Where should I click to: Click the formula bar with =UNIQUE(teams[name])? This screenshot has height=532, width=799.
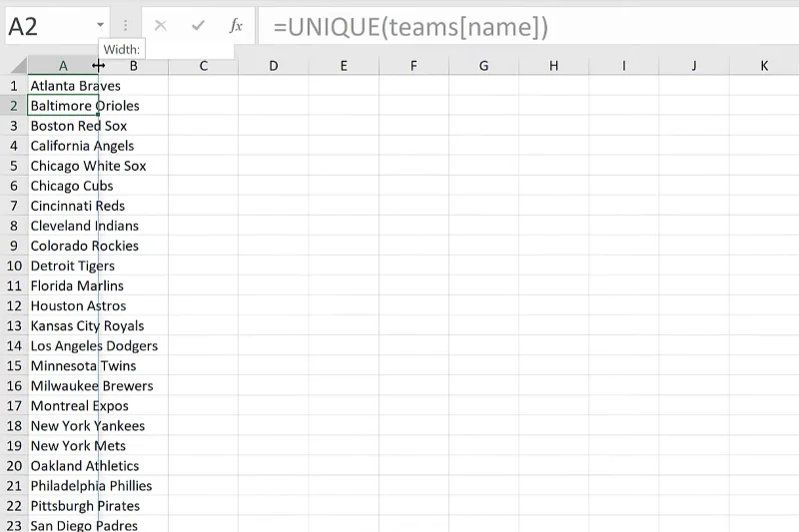pyautogui.click(x=529, y=27)
